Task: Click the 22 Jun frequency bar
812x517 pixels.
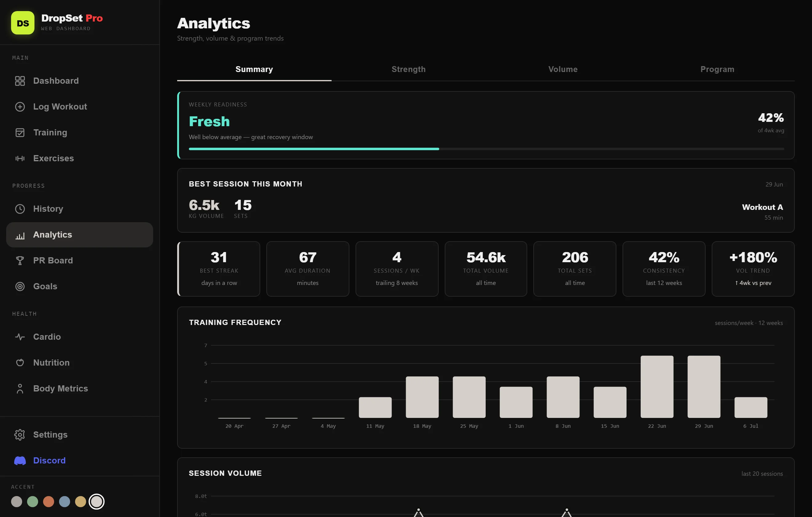Action: [x=657, y=387]
